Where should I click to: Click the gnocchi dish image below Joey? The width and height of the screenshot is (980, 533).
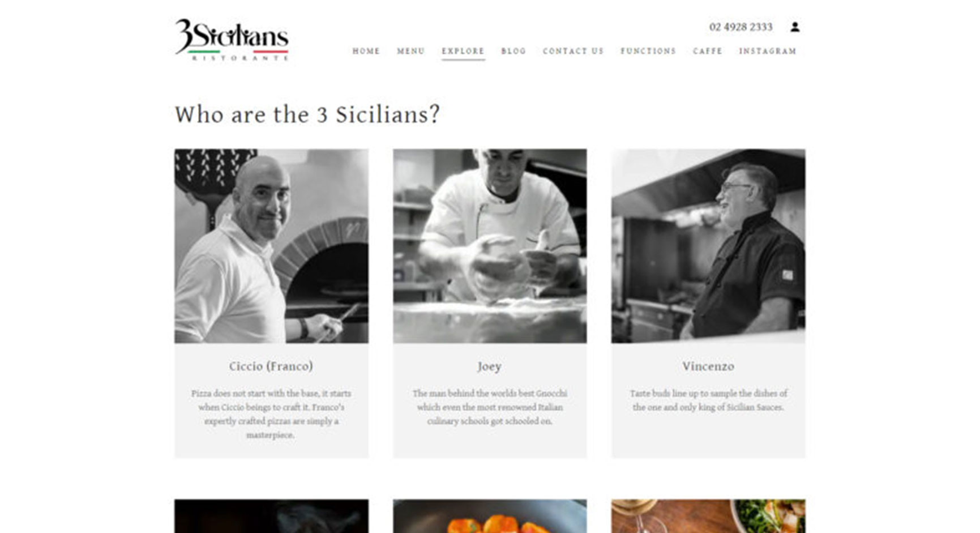[x=490, y=516]
